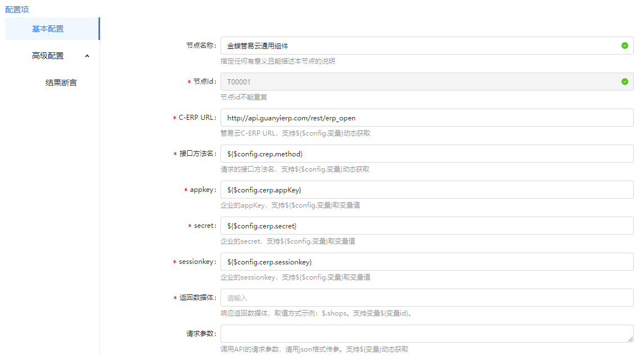Click green validation icon in 节点Id field
Image resolution: width=644 pixels, height=355 pixels.
624,82
